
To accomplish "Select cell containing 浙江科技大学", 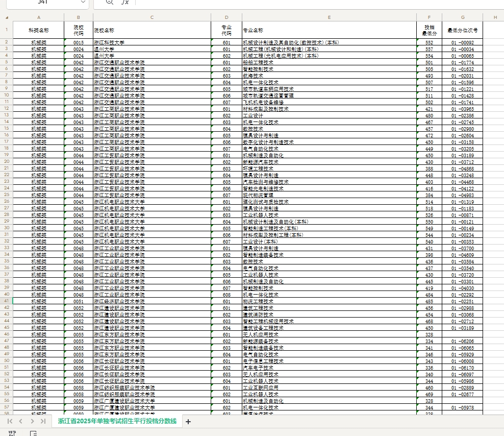I will point(152,42).
